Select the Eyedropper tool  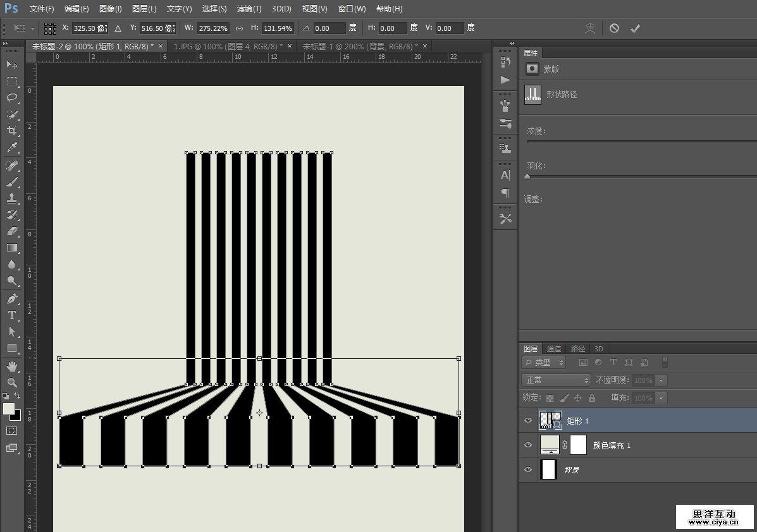(x=12, y=148)
